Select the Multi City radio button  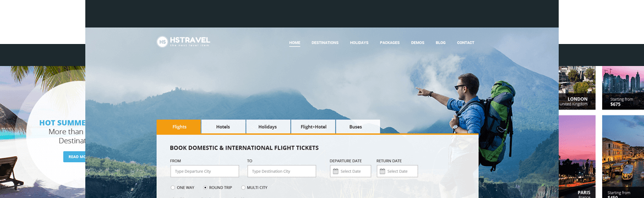point(243,188)
